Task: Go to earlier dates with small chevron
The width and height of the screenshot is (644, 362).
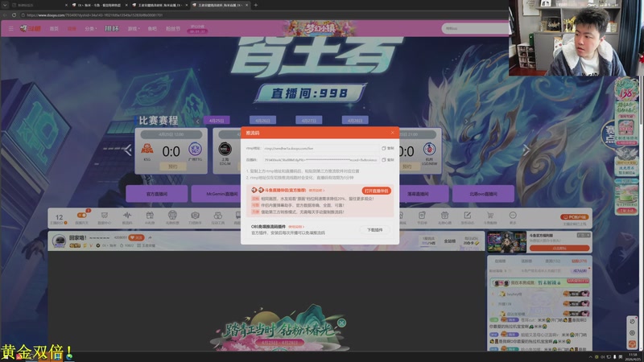Action: 197,121
